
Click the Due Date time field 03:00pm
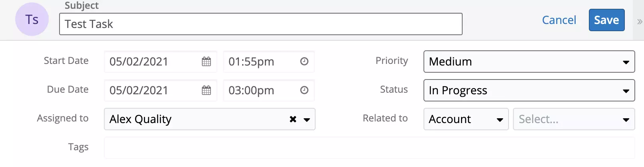click(260, 90)
